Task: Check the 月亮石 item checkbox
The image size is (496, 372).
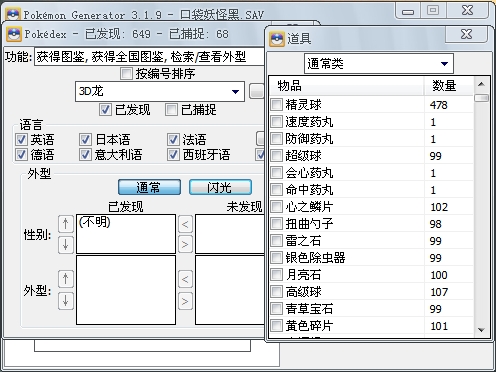Action: click(x=276, y=275)
